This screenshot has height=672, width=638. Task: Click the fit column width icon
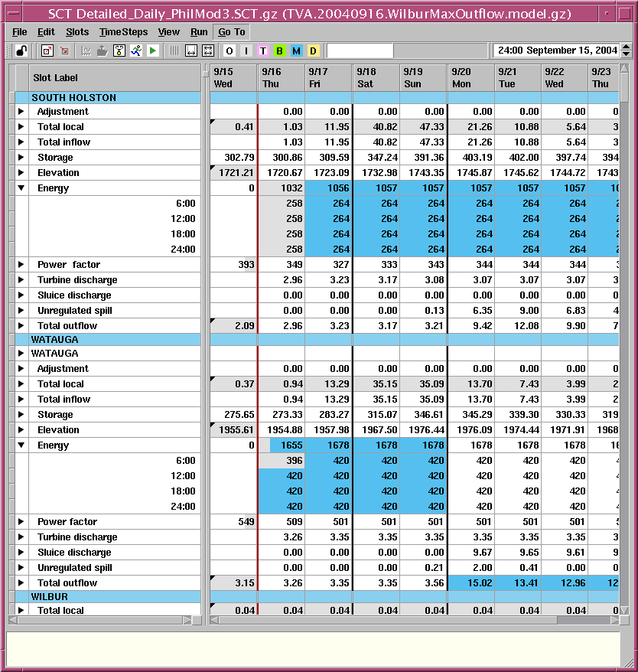click(x=191, y=51)
